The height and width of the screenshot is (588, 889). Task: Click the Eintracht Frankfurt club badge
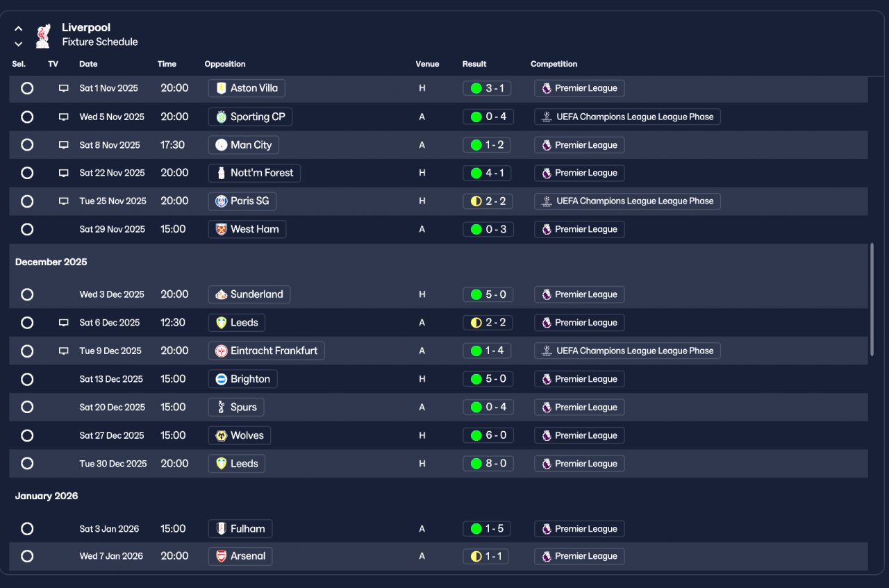222,351
